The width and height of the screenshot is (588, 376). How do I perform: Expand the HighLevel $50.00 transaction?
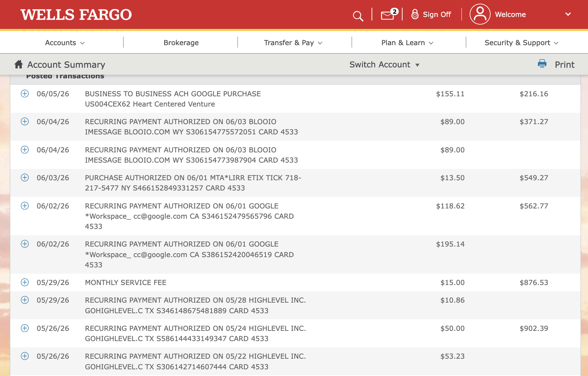[25, 328]
